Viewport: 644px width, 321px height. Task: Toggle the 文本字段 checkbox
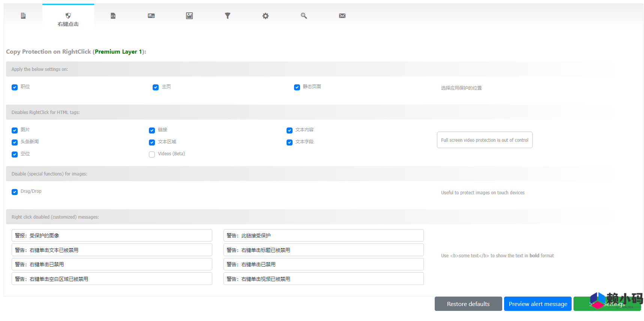[x=290, y=142]
